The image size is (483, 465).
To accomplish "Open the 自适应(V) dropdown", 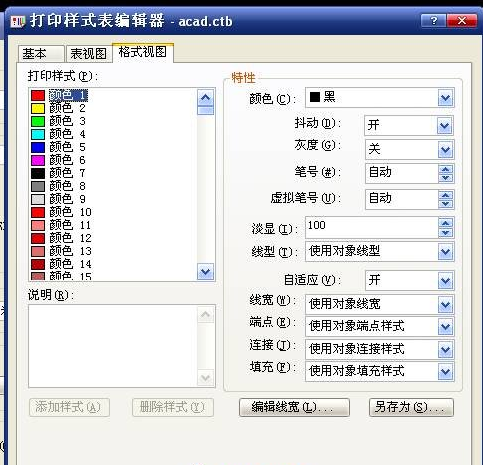I will [445, 281].
